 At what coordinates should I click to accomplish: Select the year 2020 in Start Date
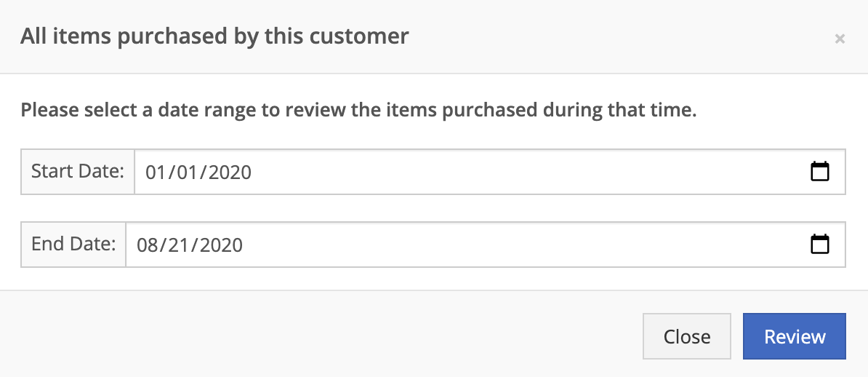(x=229, y=172)
